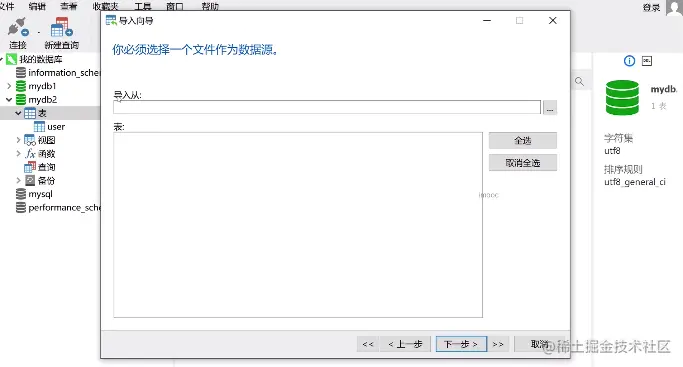Open the Favorites menu
The width and height of the screenshot is (683, 367).
(105, 6)
